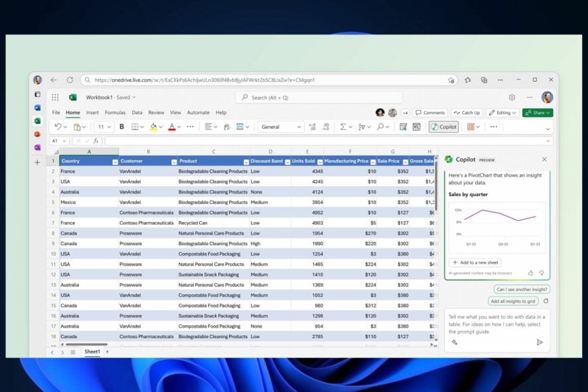The width and height of the screenshot is (588, 392).
Task: Open the Settings gear in Excel header
Action: click(512, 97)
